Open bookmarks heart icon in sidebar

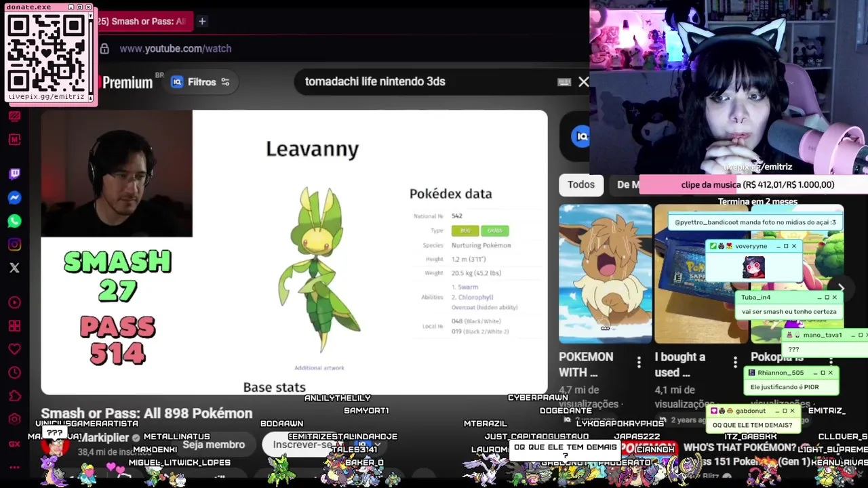[14, 349]
